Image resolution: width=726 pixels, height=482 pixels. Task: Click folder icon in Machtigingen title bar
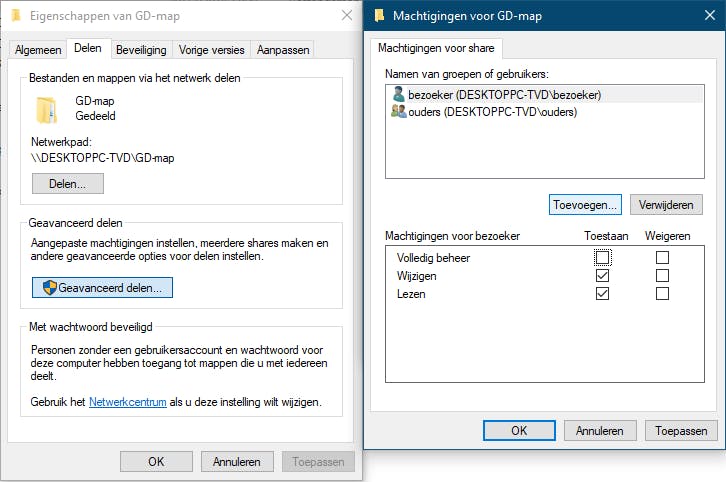(380, 16)
